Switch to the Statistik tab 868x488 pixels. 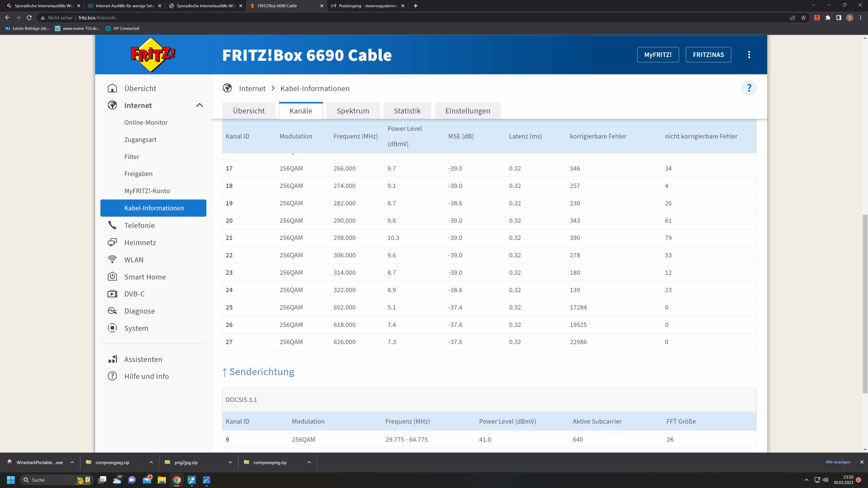point(407,111)
